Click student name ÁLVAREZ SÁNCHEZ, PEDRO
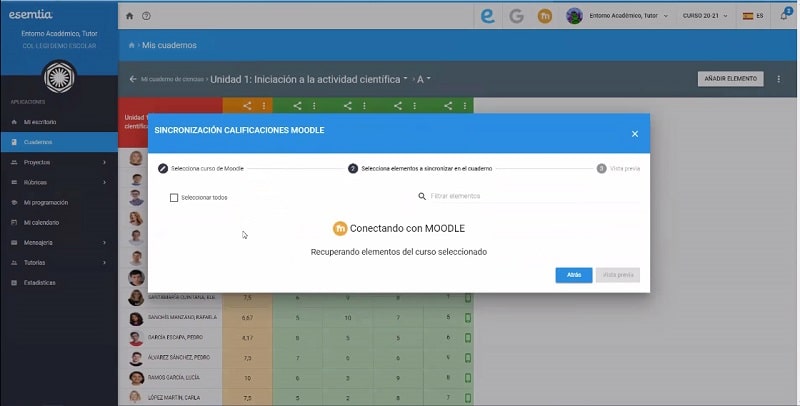The height and width of the screenshot is (406, 800). [x=179, y=358]
